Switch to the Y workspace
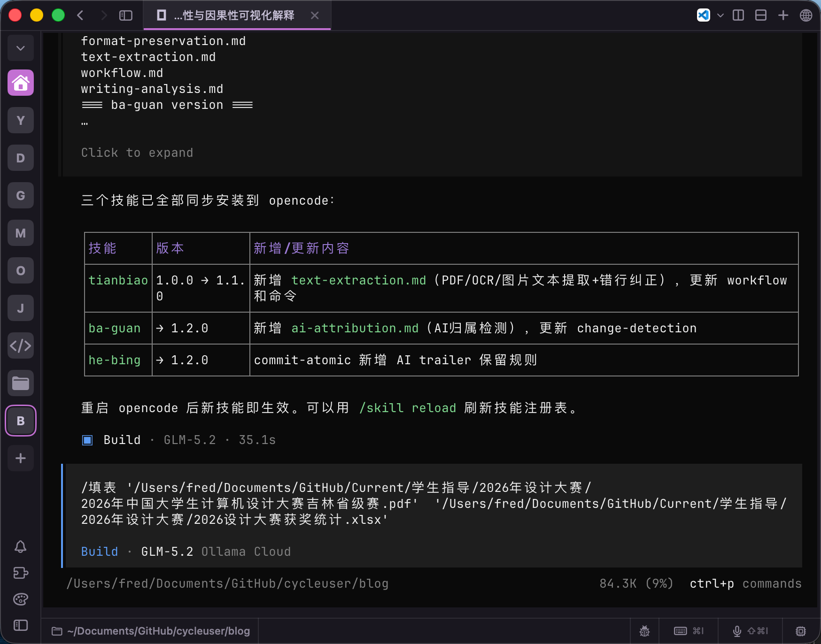Image resolution: width=821 pixels, height=644 pixels. pyautogui.click(x=21, y=121)
